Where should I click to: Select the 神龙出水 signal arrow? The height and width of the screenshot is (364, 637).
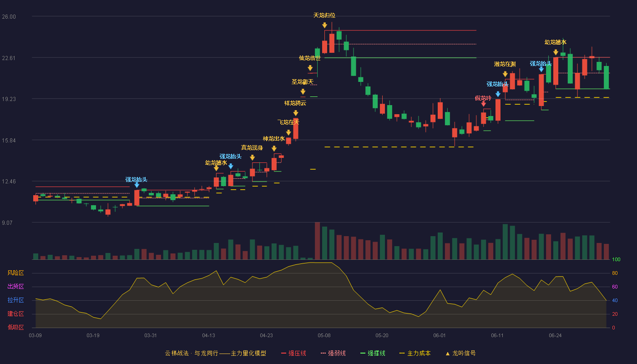[x=274, y=149]
